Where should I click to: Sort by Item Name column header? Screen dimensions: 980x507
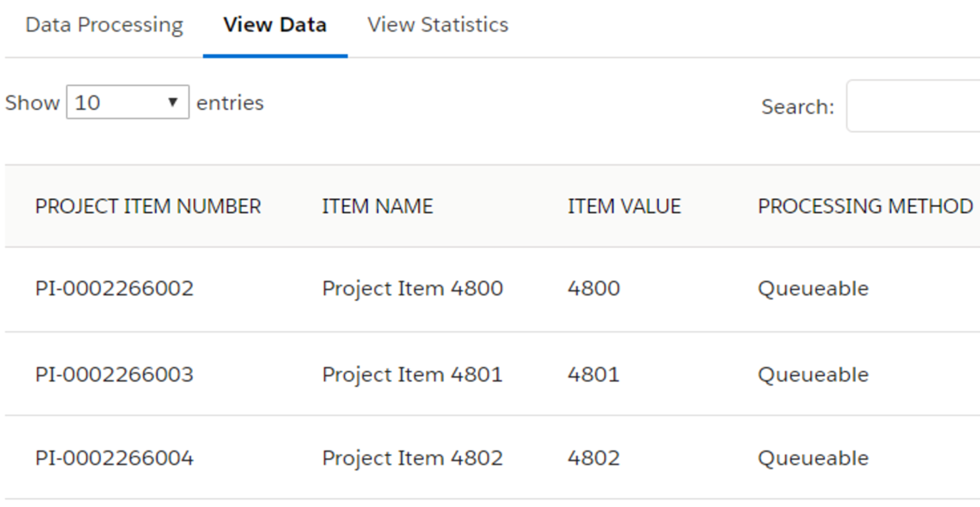(x=377, y=206)
